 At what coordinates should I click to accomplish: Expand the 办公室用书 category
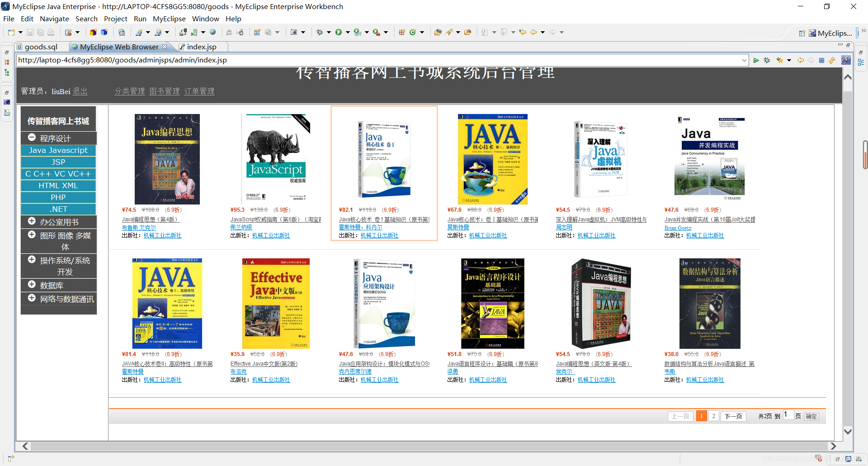click(32, 221)
